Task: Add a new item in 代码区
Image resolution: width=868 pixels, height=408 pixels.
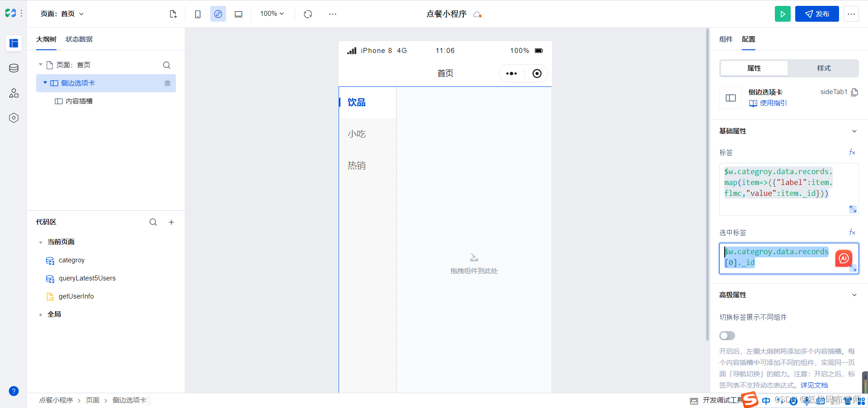Action: [171, 222]
